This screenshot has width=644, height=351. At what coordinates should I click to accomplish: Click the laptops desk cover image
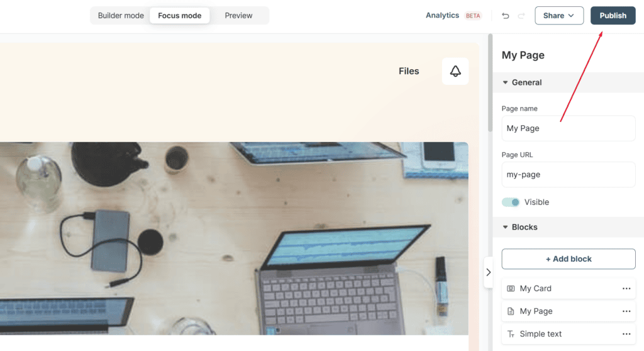point(234,238)
